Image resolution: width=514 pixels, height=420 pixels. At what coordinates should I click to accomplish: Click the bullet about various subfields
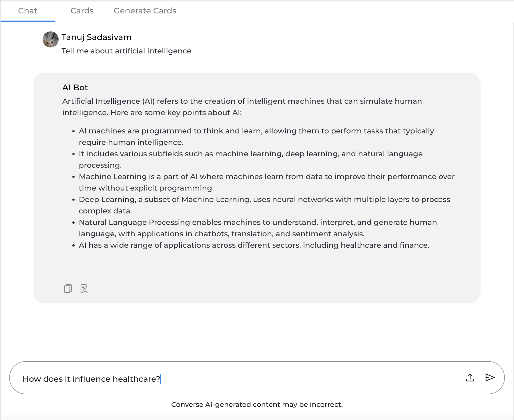click(250, 159)
